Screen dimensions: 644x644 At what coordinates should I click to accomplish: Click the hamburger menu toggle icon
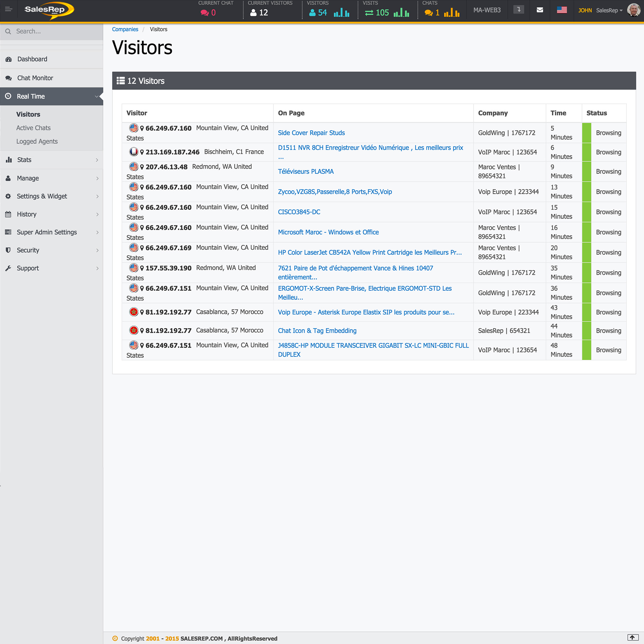point(9,9)
